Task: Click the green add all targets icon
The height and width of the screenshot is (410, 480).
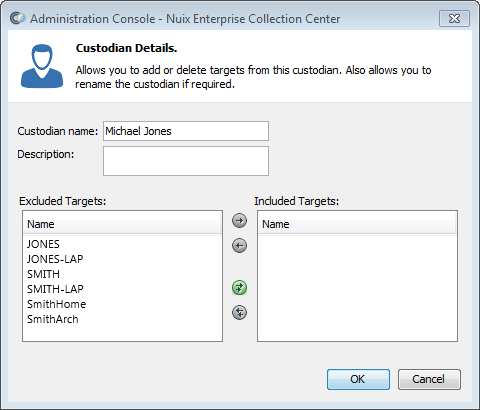Action: 239,287
